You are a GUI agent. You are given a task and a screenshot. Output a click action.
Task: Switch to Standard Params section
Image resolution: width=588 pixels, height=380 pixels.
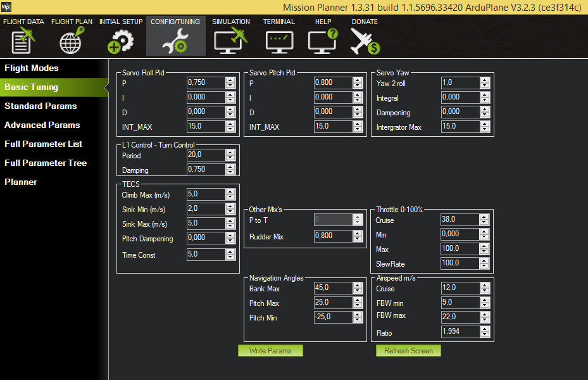click(x=41, y=106)
